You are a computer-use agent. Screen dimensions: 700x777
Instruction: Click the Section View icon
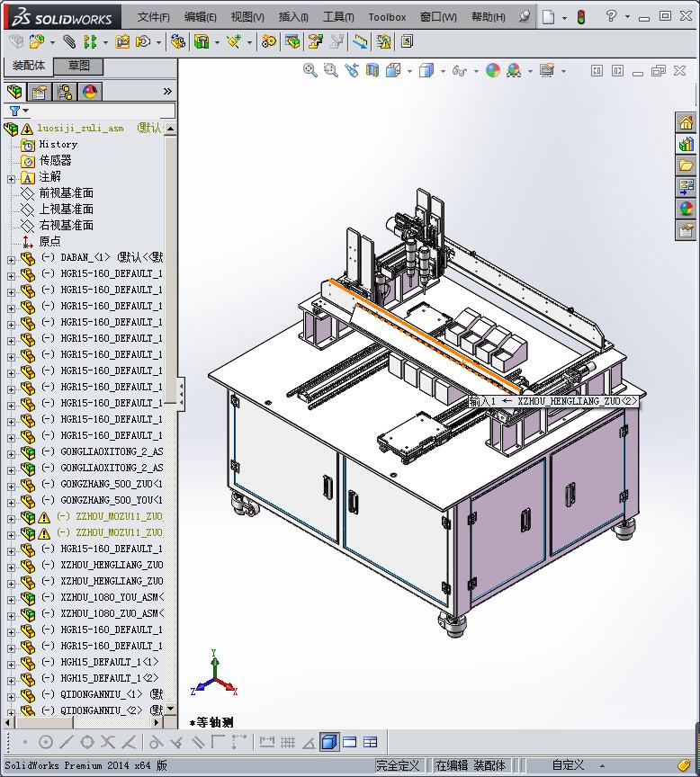(x=372, y=70)
